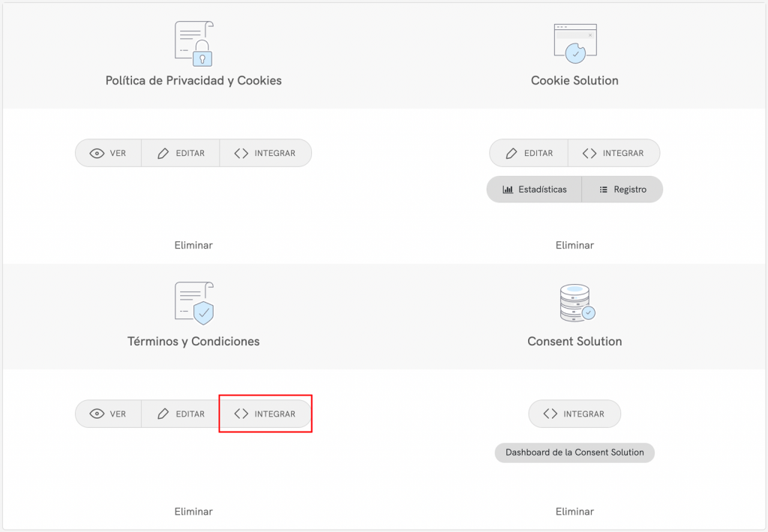Click the Política de Privacidad y Cookies document icon
Image resolution: width=768 pixels, height=532 pixels.
[193, 43]
